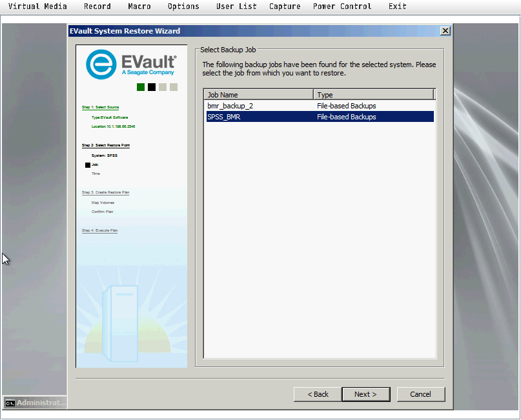This screenshot has width=521, height=420.
Task: Select the SPSS_BMR backup job
Action: coord(320,117)
